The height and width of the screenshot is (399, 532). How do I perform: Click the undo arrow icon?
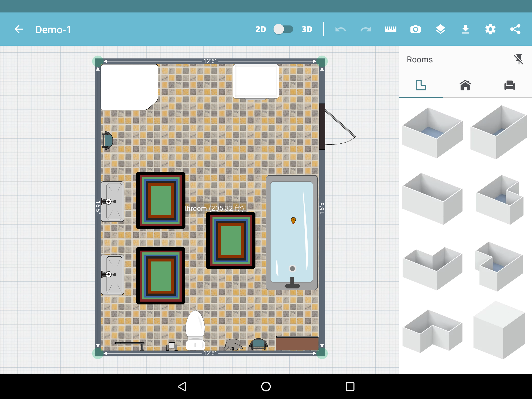pos(341,29)
